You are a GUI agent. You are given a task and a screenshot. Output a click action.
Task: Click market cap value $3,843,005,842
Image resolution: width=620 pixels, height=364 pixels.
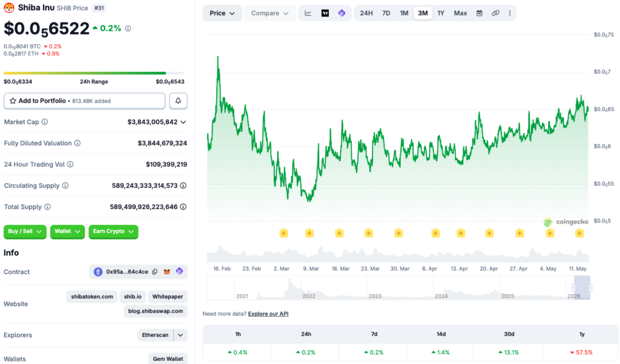coord(152,122)
